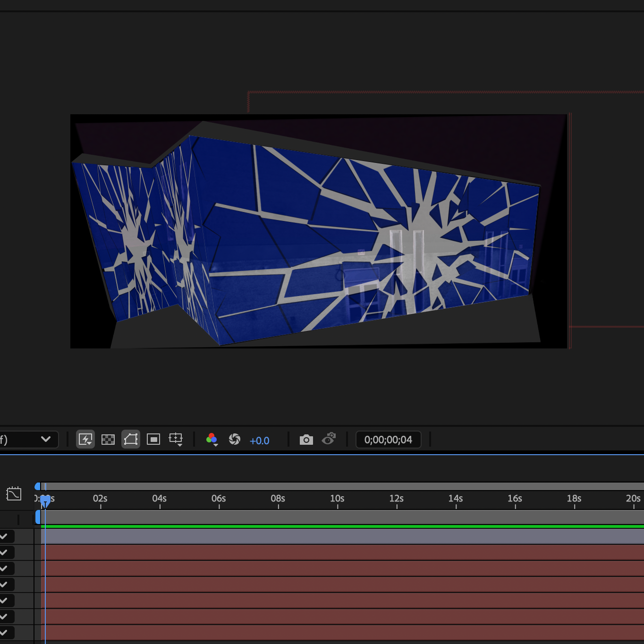Take a snapshot with the camera icon
Screen dimensions: 644x644
tap(306, 440)
